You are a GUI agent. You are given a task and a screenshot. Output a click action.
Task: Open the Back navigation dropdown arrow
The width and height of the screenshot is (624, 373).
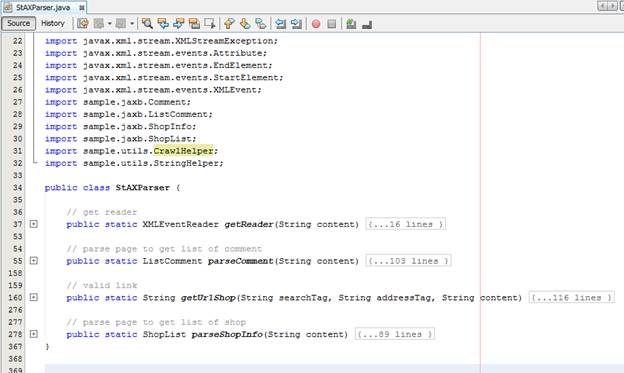pyautogui.click(x=109, y=24)
